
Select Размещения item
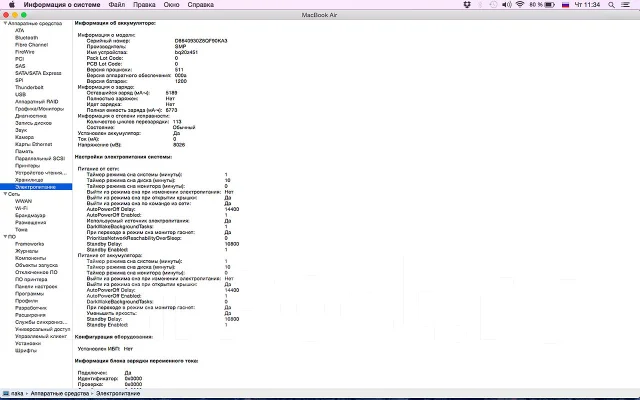(31, 222)
